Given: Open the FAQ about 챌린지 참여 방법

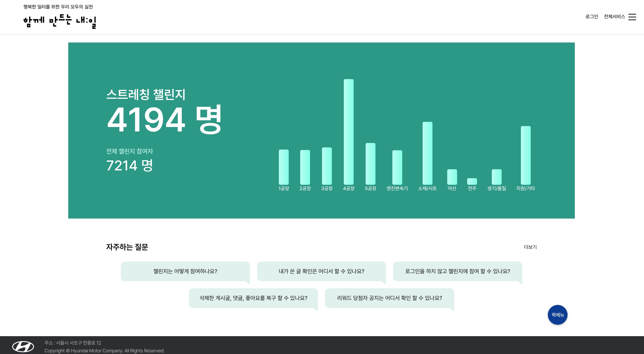Looking at the screenshot, I should 185,271.
